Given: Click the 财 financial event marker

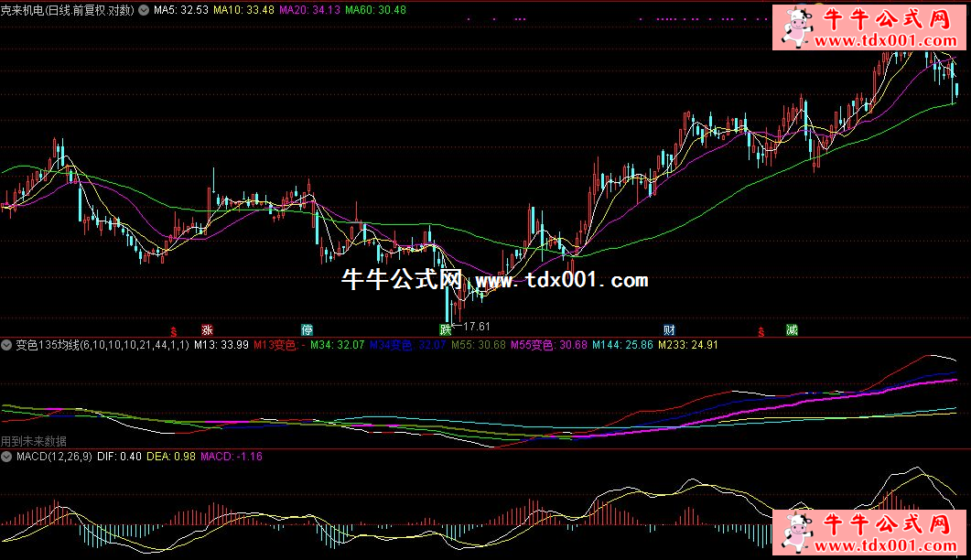Looking at the screenshot, I should 670,329.
